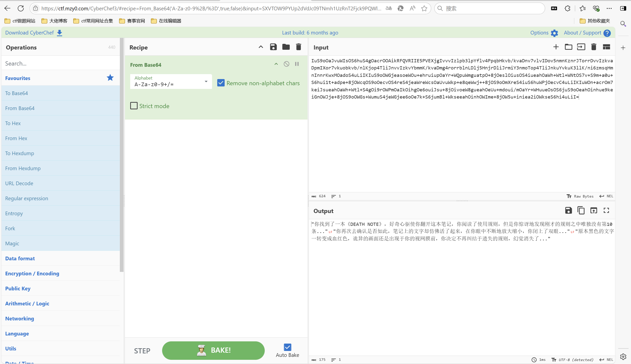This screenshot has height=364, width=631.
Task: Click browser sidebar search icon
Action: (623, 24)
